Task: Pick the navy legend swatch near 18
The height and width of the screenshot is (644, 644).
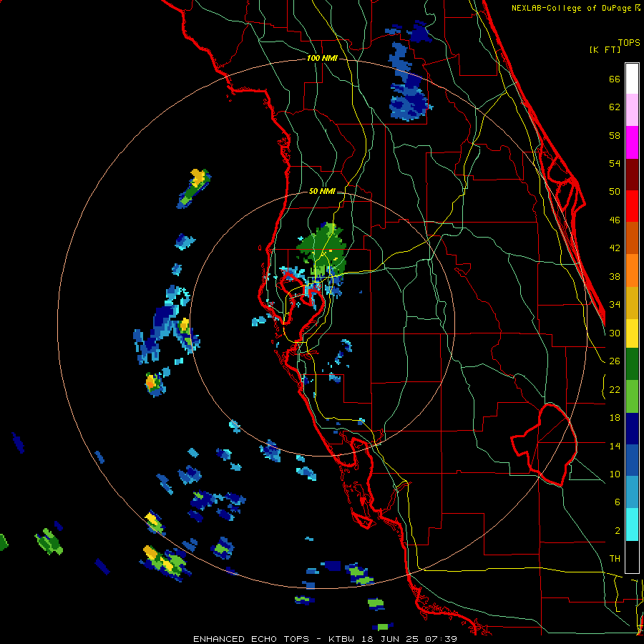Action: pos(632,429)
